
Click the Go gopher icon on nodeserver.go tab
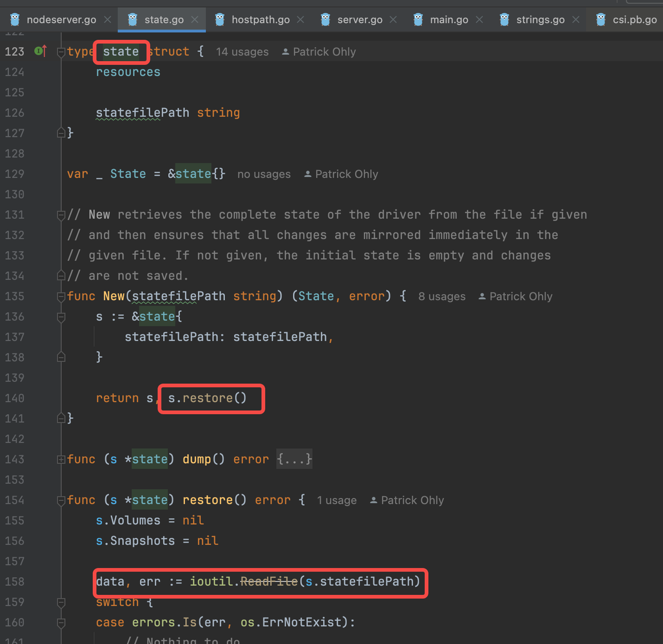pyautogui.click(x=15, y=20)
